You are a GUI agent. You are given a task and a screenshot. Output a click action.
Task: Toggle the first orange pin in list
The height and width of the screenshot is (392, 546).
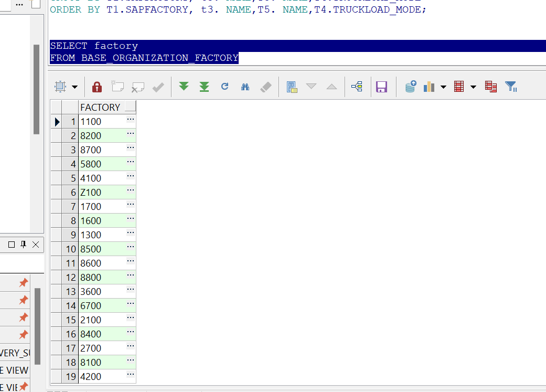point(23,283)
